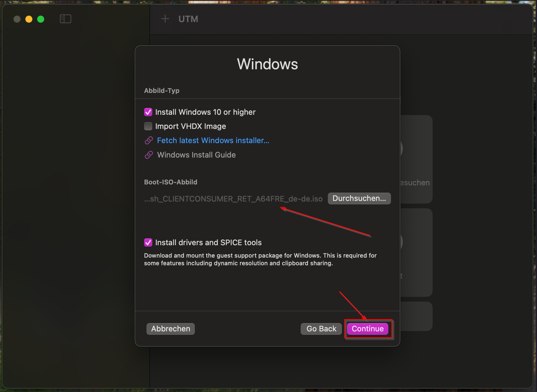Click the yellow minimize window button
Viewport: 537px width, 392px height.
pos(29,19)
